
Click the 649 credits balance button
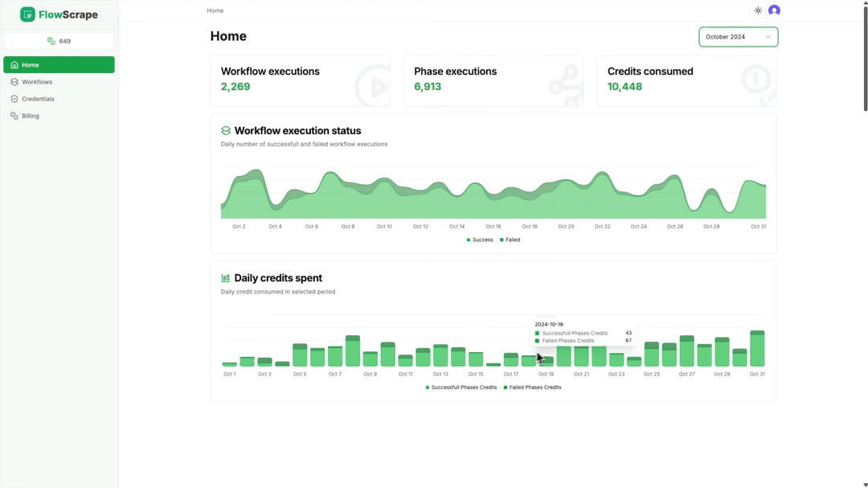point(59,41)
